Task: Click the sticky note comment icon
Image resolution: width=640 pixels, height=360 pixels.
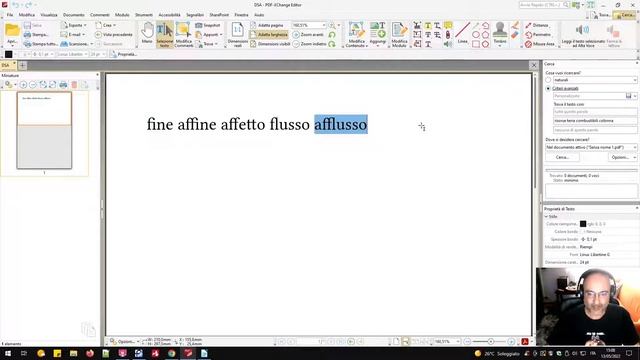Action: tap(448, 25)
